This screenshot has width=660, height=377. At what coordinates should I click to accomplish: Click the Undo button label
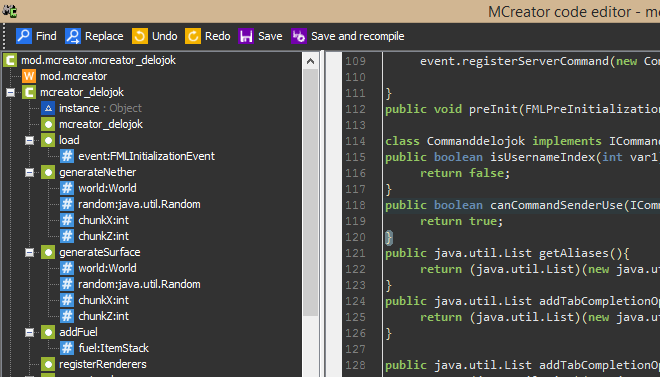pyautogui.click(x=165, y=36)
